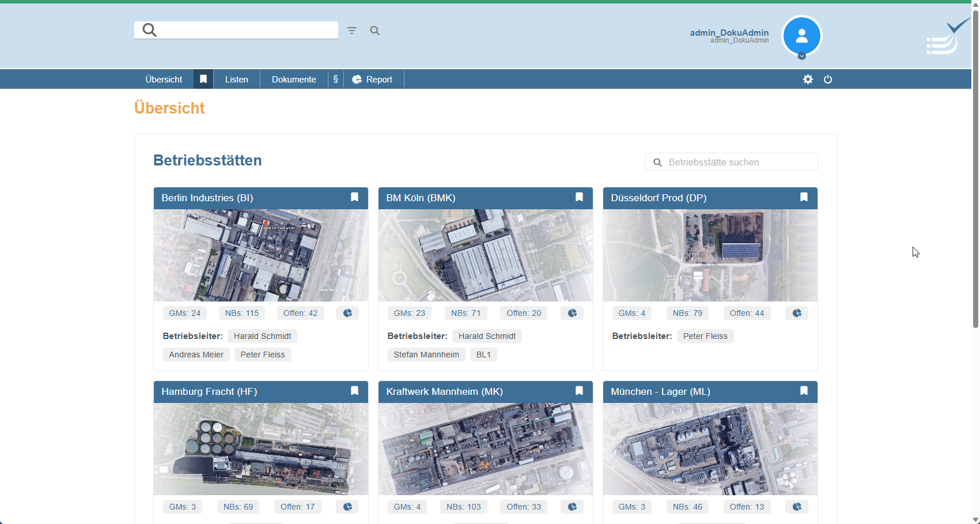Click the magnifier search button beside filter

click(x=375, y=31)
